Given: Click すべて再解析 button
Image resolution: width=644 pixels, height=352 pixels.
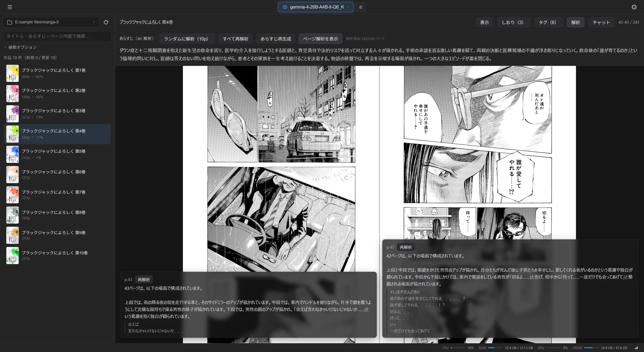Looking at the screenshot, I should 235,39.
